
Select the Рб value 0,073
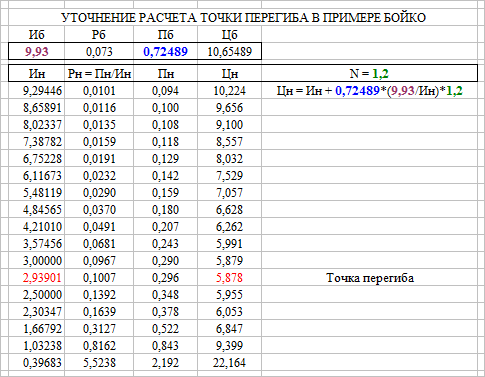(99, 51)
